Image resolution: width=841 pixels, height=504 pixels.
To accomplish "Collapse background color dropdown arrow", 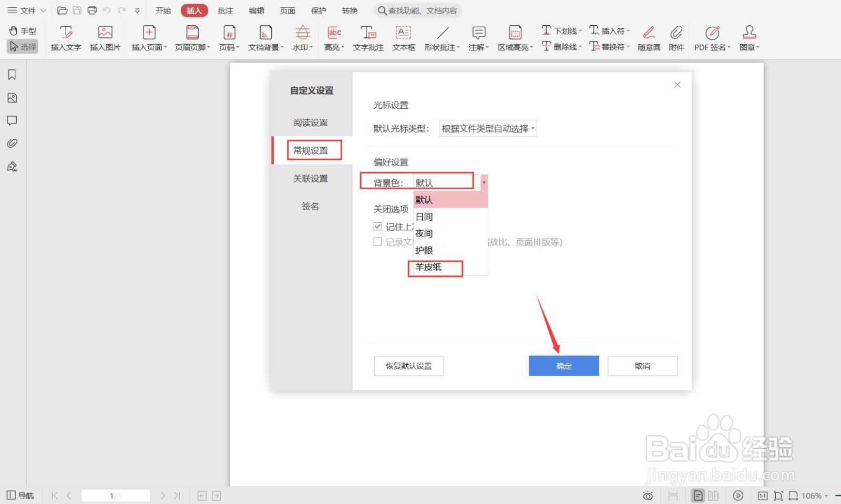I will (484, 182).
